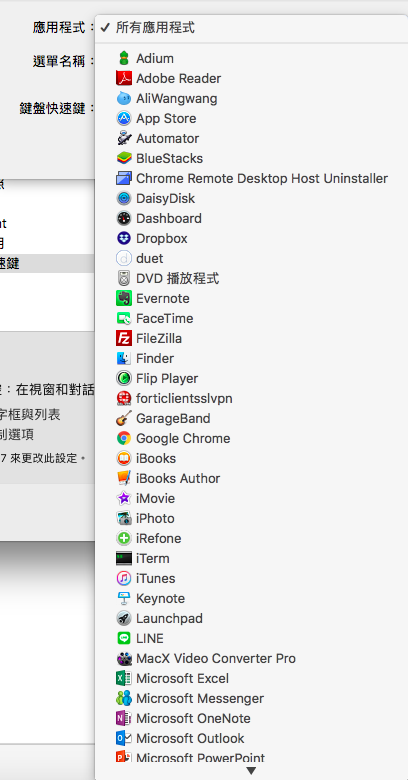Choose LINE from the list

(251, 638)
